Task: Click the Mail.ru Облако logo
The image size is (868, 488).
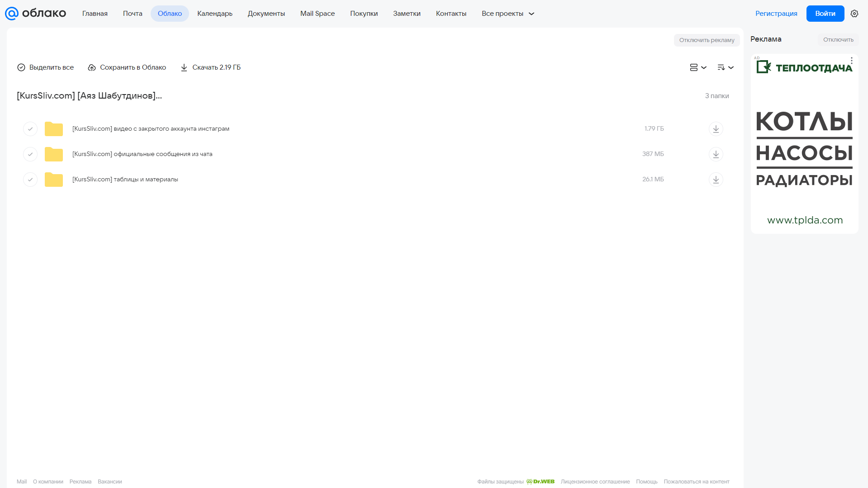Action: 35,14
